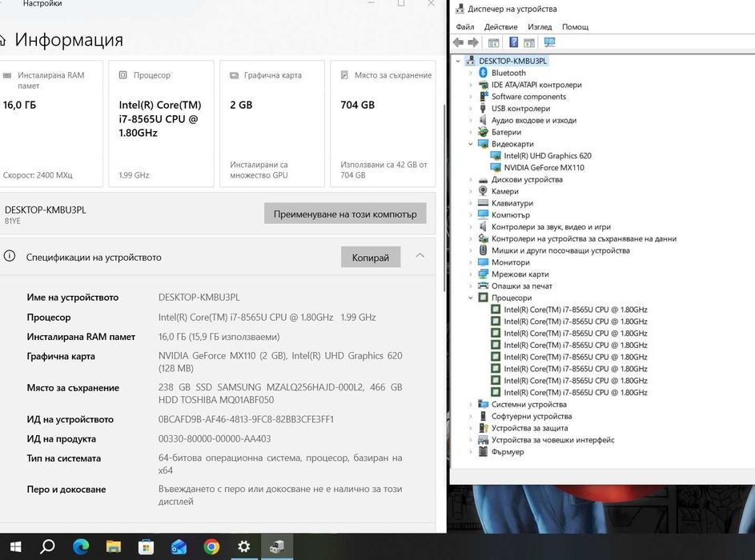Image resolution: width=755 pixels, height=560 pixels.
Task: Click the Копирай button
Action: click(370, 258)
